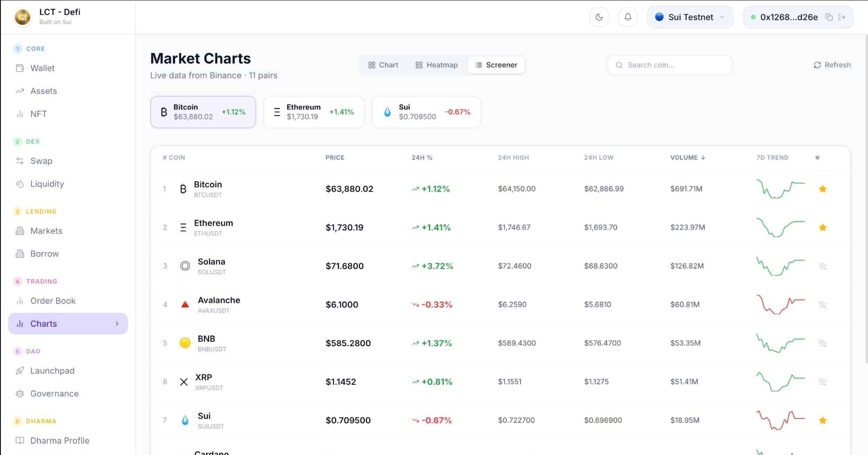The height and width of the screenshot is (455, 868).
Task: Open notifications bell icon
Action: 628,17
